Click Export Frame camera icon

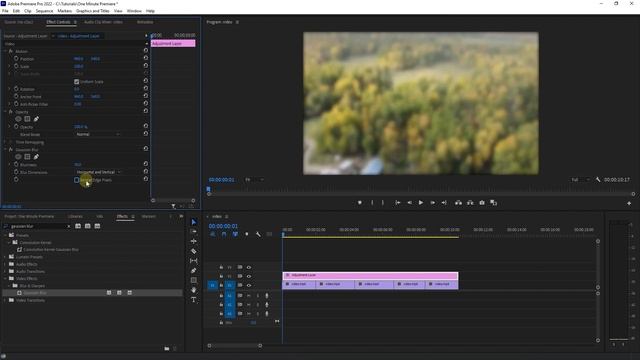(x=482, y=202)
